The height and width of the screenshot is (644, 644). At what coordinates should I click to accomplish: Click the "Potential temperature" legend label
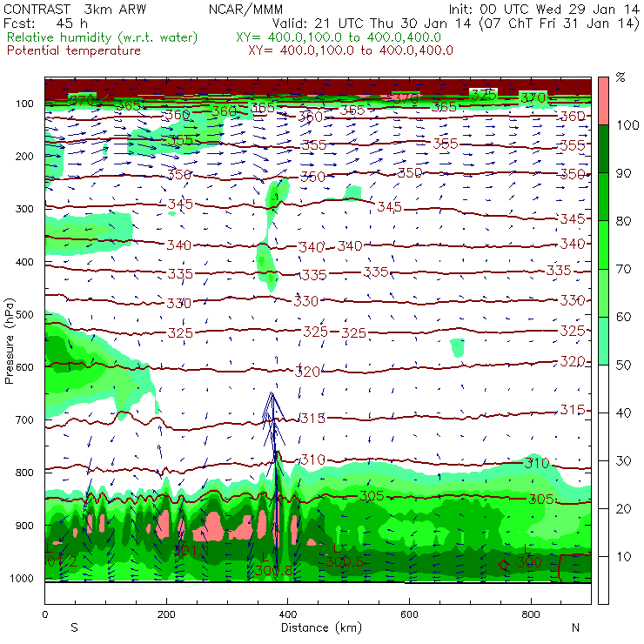(74, 50)
